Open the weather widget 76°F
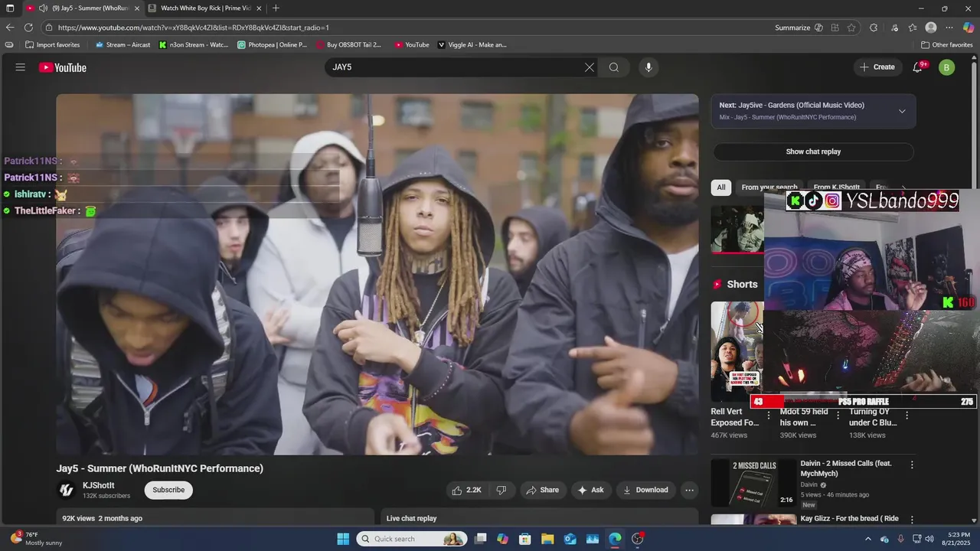Image resolution: width=980 pixels, height=551 pixels. tap(35, 539)
